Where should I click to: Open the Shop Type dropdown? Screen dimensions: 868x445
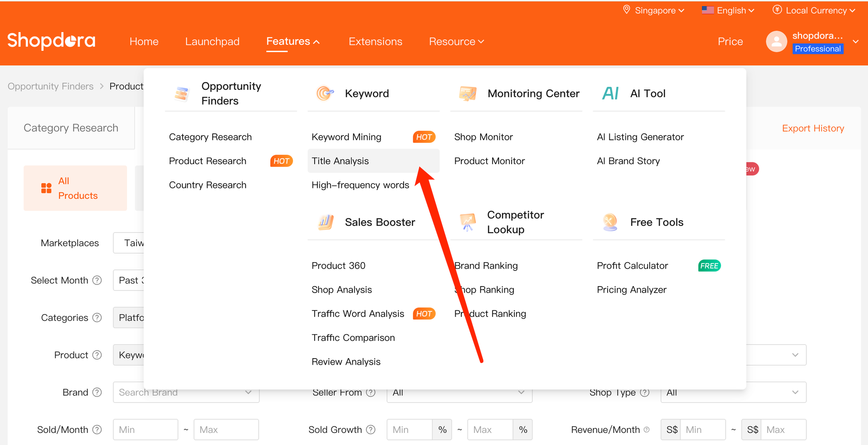click(733, 392)
